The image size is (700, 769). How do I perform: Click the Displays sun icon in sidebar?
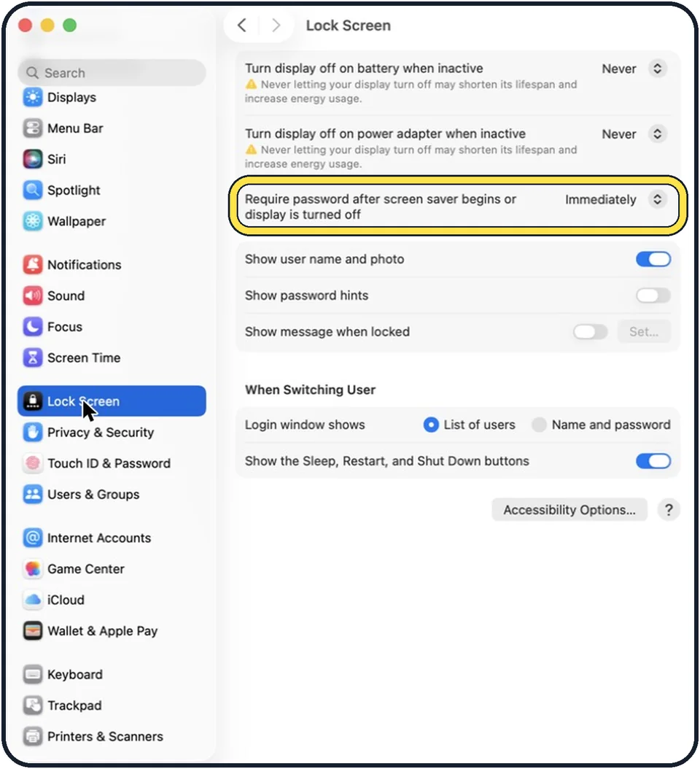(x=33, y=98)
